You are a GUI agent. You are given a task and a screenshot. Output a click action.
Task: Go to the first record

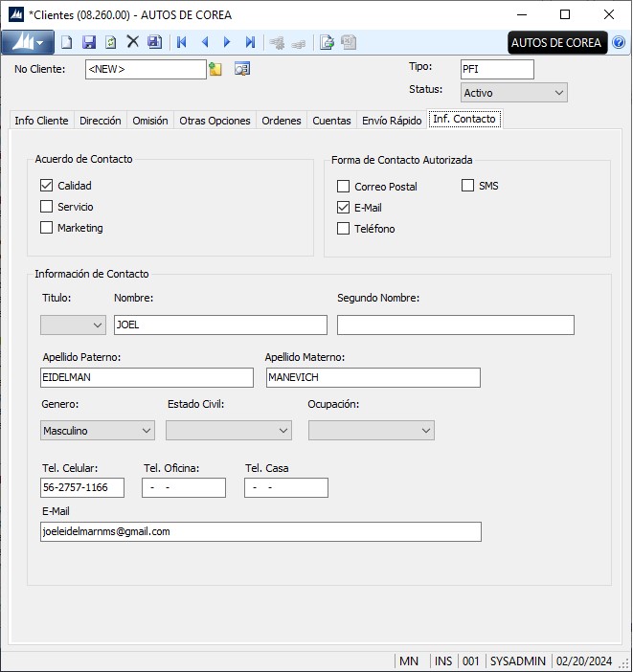(x=181, y=42)
